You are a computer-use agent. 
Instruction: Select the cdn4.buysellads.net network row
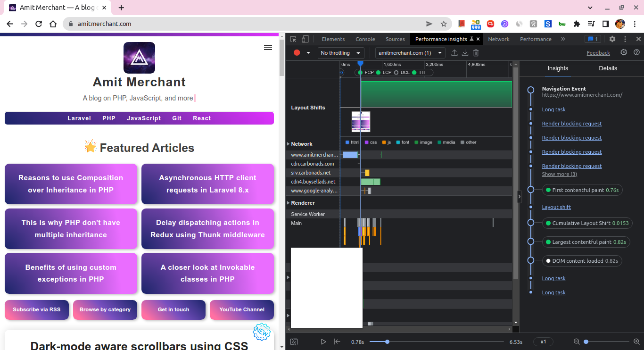(399, 182)
